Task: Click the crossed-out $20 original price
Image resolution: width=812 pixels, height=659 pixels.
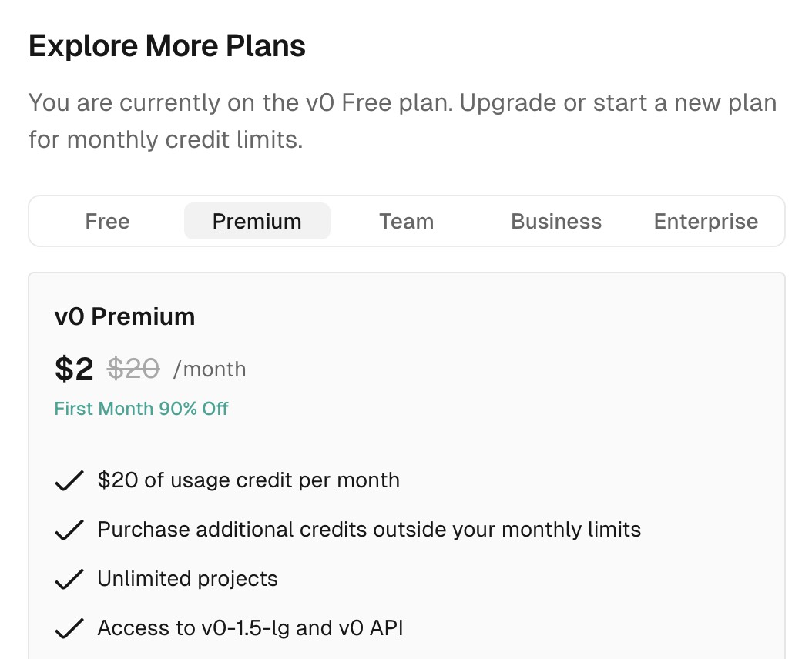Action: [133, 370]
